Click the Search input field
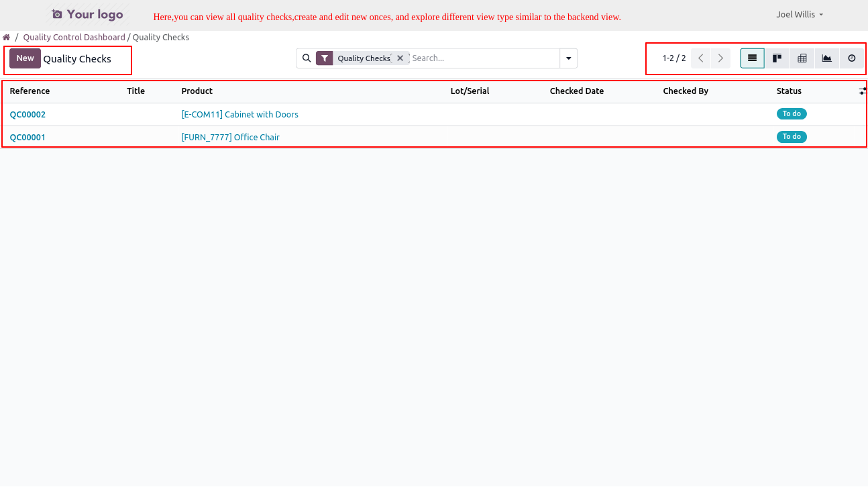 pyautogui.click(x=483, y=58)
